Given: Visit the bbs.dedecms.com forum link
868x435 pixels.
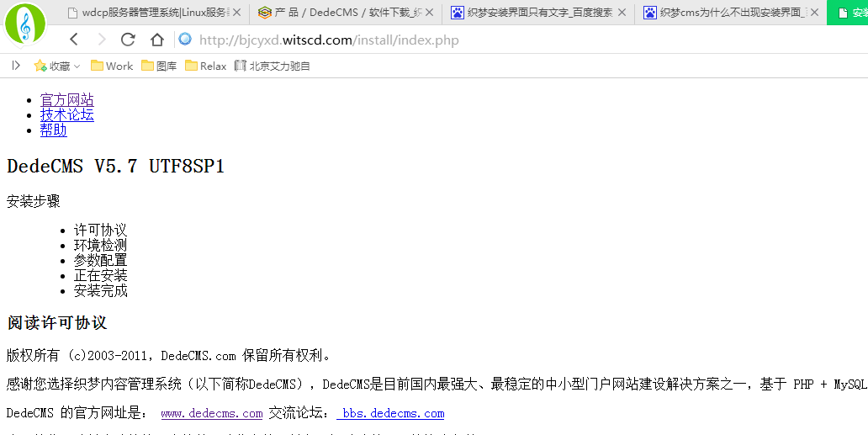Looking at the screenshot, I should tap(391, 413).
